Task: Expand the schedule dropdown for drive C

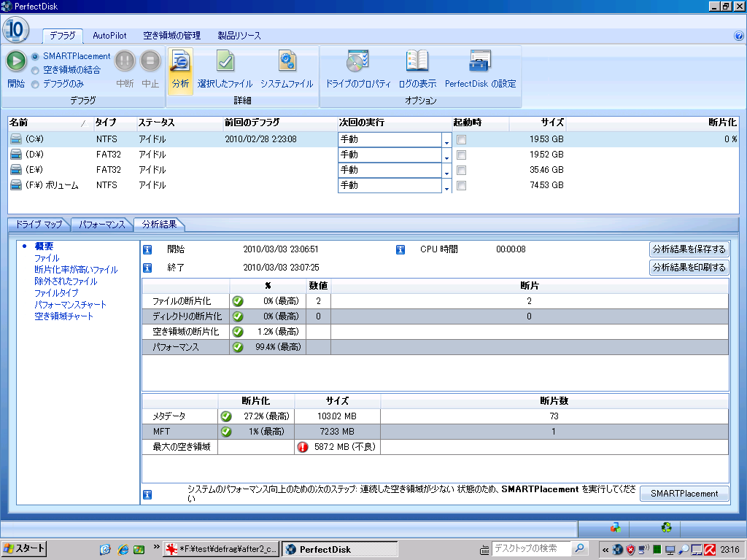Action: 446,139
